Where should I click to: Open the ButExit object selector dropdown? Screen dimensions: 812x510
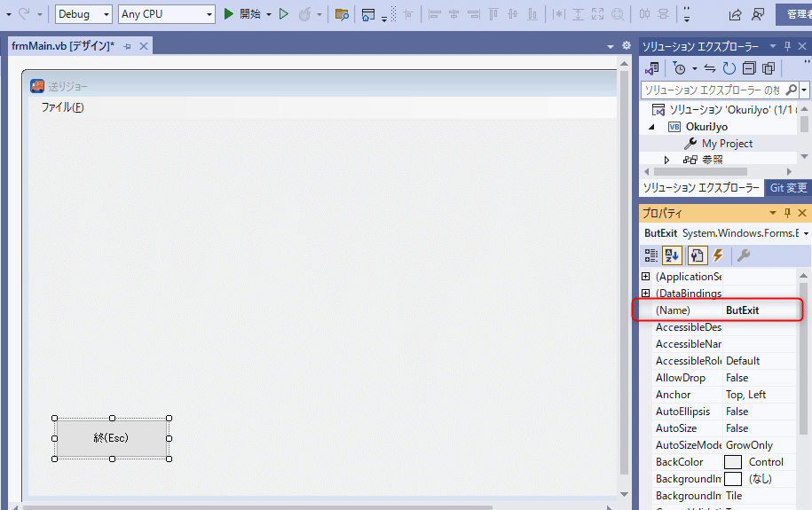(806, 233)
